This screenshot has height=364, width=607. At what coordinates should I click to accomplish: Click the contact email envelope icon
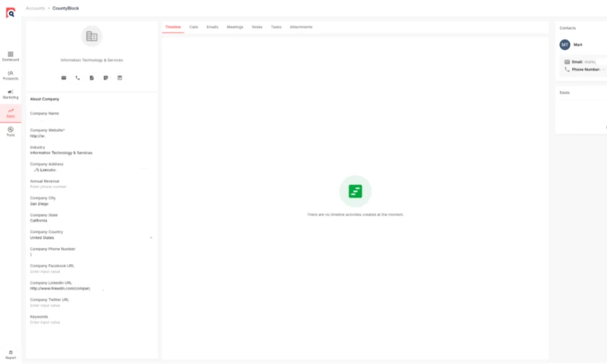(x=567, y=62)
